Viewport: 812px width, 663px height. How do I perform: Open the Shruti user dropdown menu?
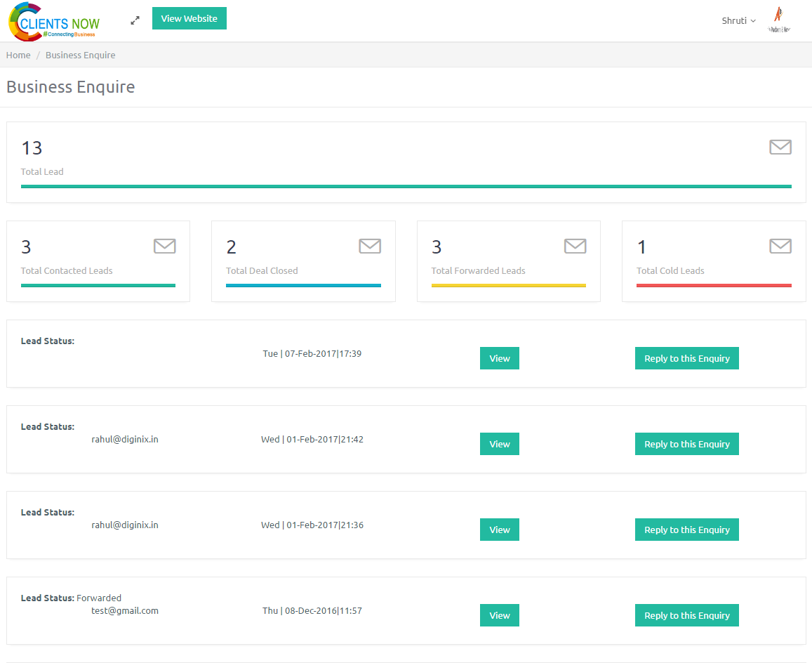(739, 21)
